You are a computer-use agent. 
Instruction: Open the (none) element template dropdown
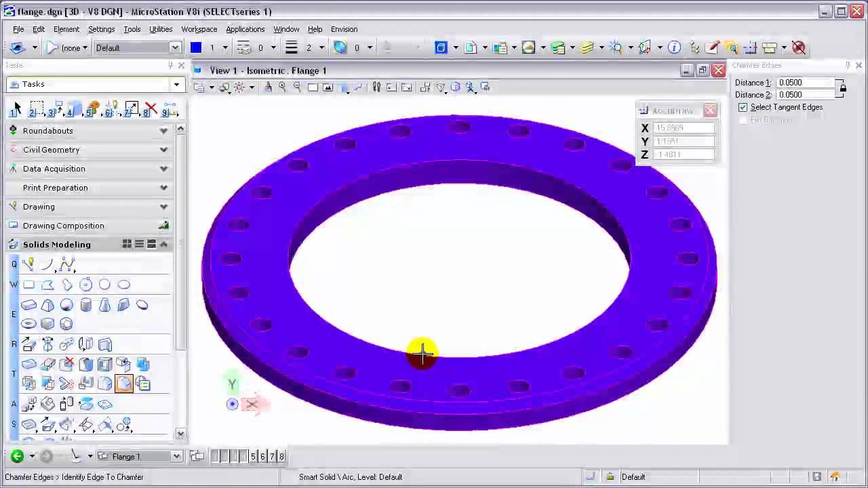[85, 47]
